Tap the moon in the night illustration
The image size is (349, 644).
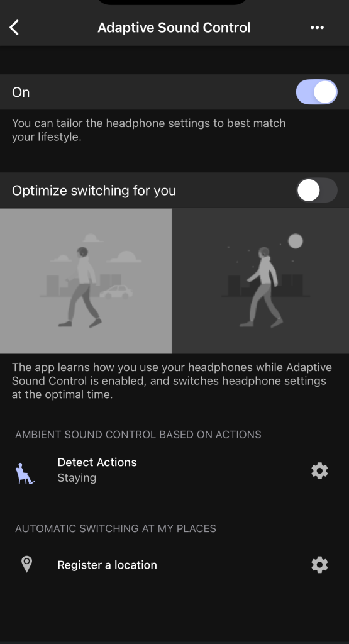tap(295, 241)
